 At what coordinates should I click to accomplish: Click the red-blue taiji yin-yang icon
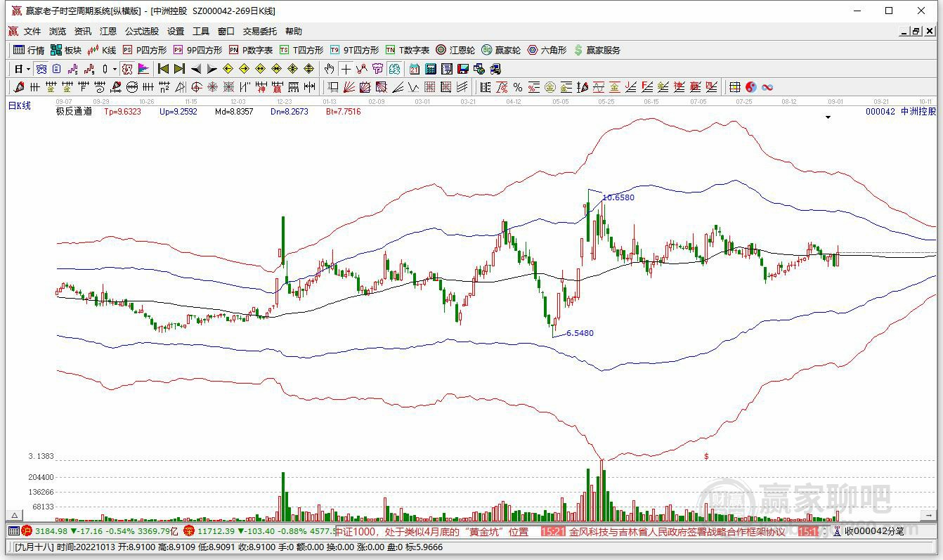point(751,87)
